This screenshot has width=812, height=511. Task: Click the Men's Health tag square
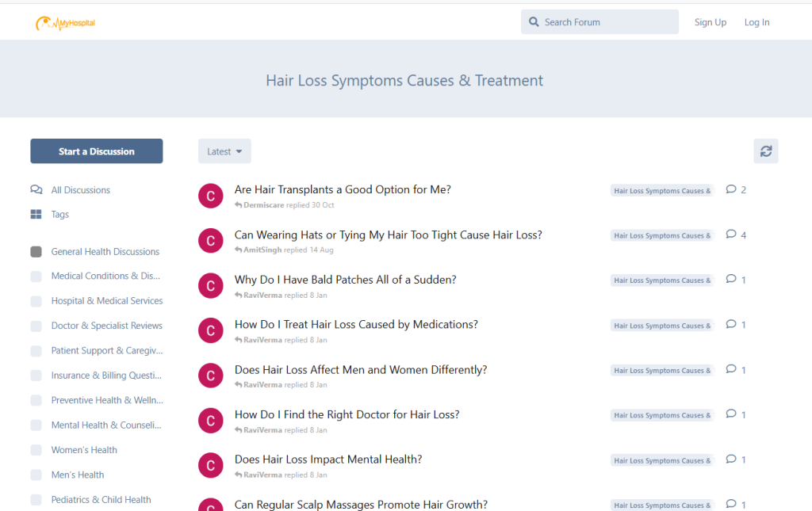click(36, 475)
